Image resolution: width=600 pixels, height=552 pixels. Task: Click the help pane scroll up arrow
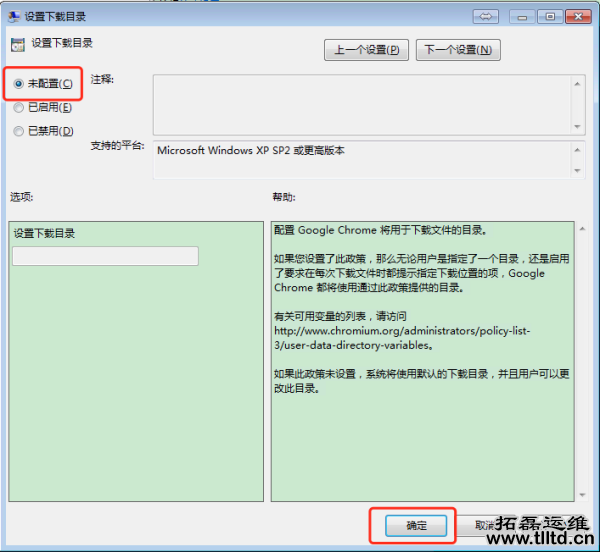coord(582,229)
